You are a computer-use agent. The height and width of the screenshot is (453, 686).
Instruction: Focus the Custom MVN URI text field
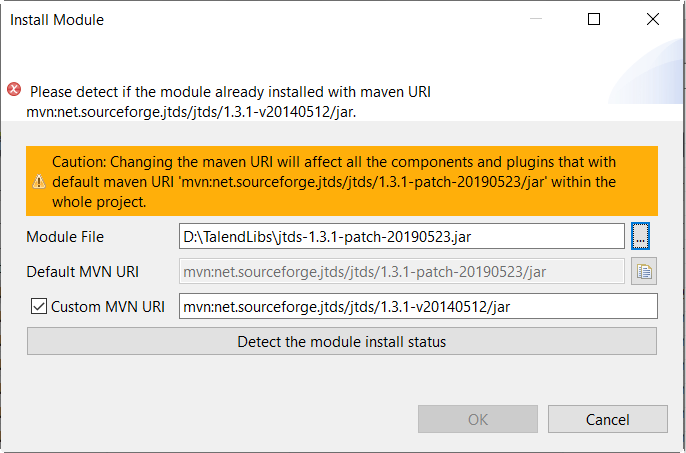click(416, 306)
